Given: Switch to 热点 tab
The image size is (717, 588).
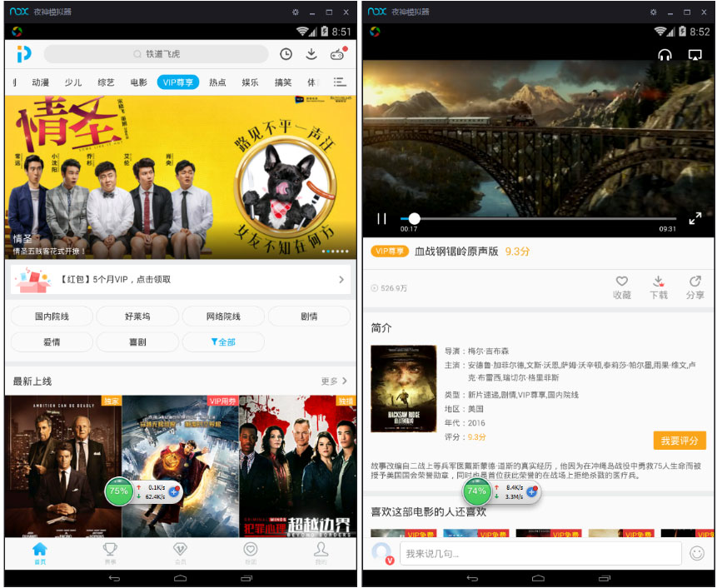Looking at the screenshot, I should [x=217, y=82].
